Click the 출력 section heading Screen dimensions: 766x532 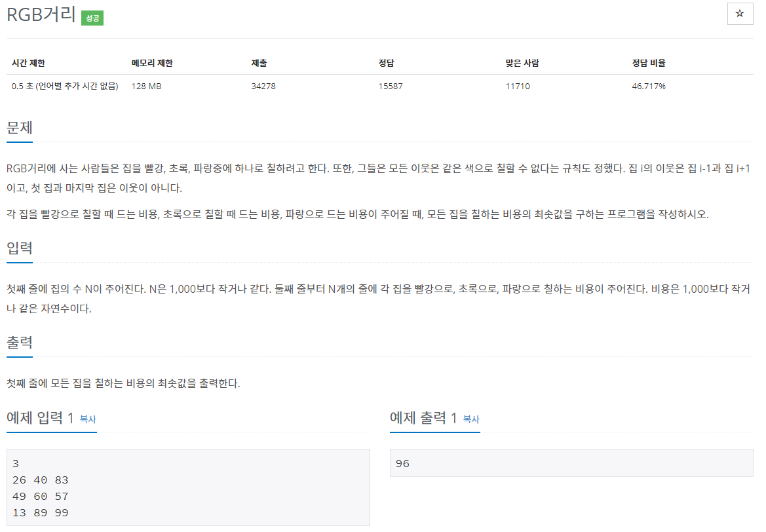coord(20,342)
